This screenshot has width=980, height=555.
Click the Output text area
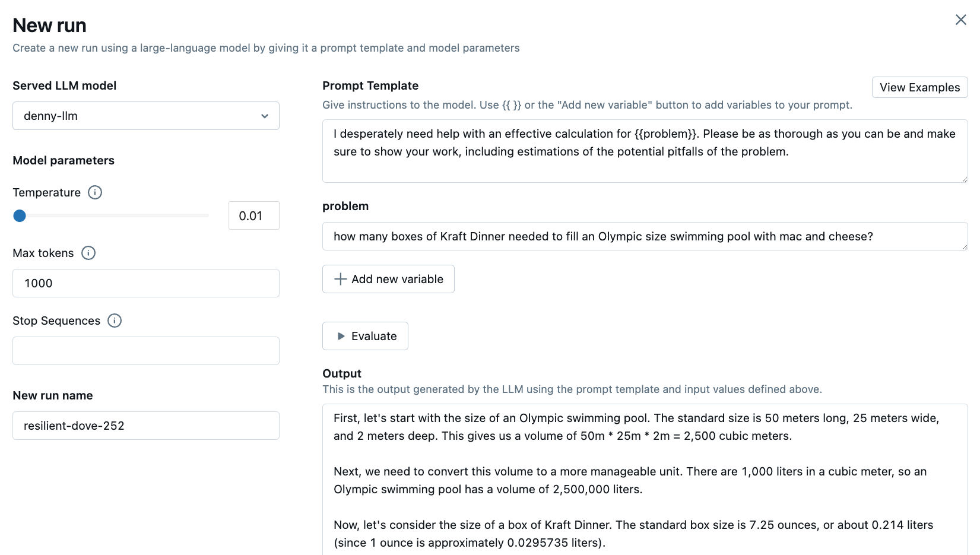point(645,480)
